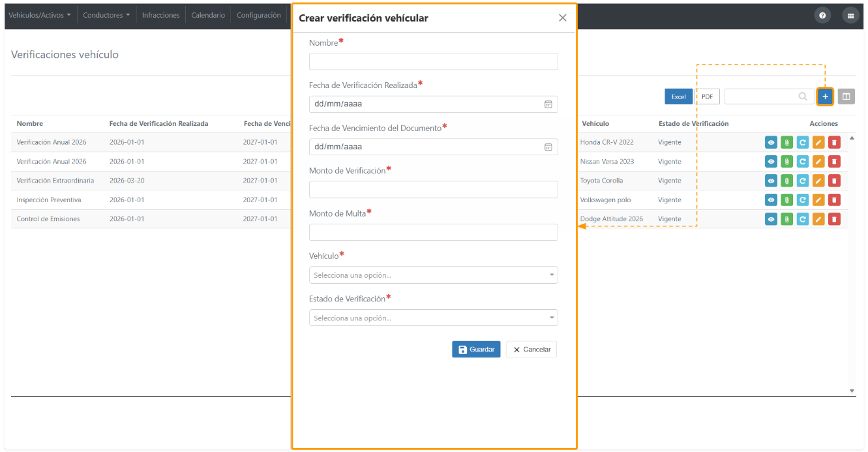868x452 pixels.
Task: Go to the Infracciones menu item
Action: coord(160,15)
